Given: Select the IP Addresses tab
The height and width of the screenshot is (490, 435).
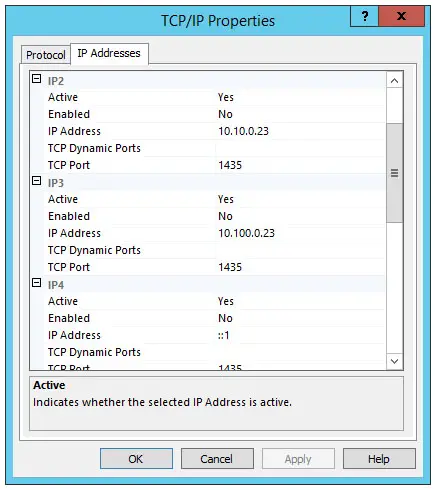Looking at the screenshot, I should tap(109, 53).
